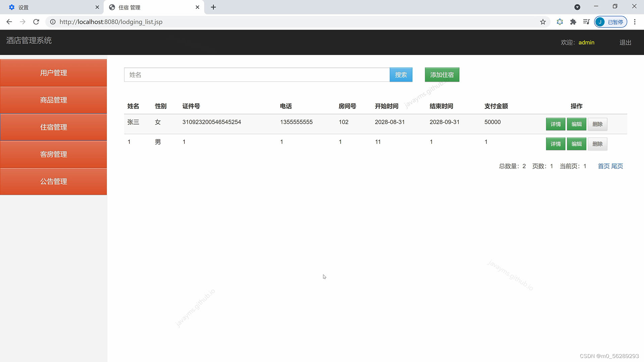Image resolution: width=644 pixels, height=362 pixels.
Task: Click the tab search dropdown arrow
Action: pyautogui.click(x=577, y=7)
